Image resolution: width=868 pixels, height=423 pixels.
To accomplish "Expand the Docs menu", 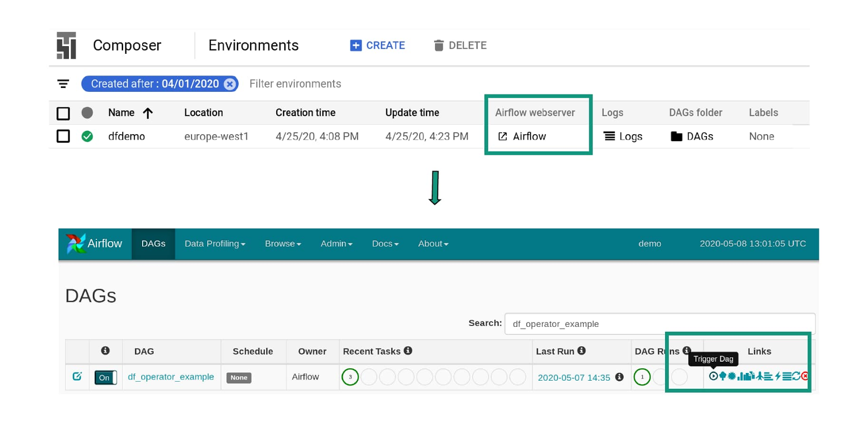I will [385, 244].
